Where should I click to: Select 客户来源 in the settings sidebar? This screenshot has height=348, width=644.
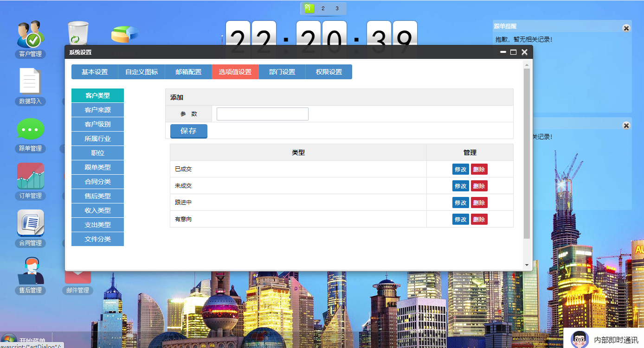pos(97,110)
